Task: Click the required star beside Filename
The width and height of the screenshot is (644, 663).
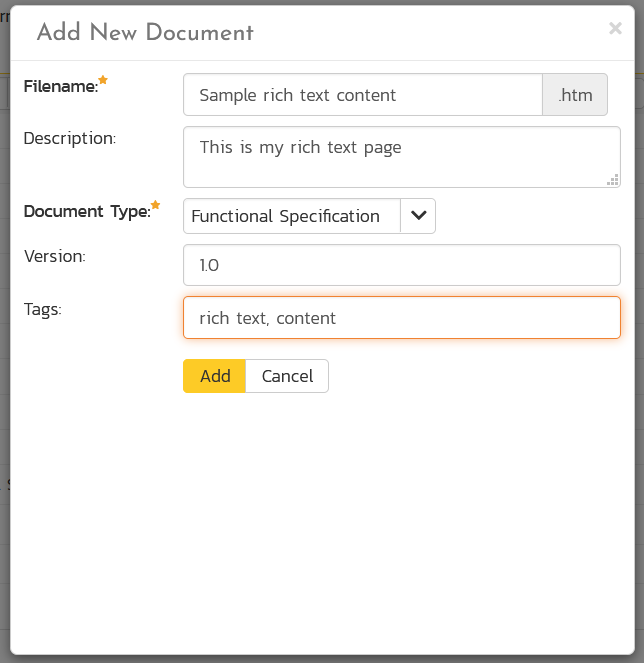Action: coord(103,80)
